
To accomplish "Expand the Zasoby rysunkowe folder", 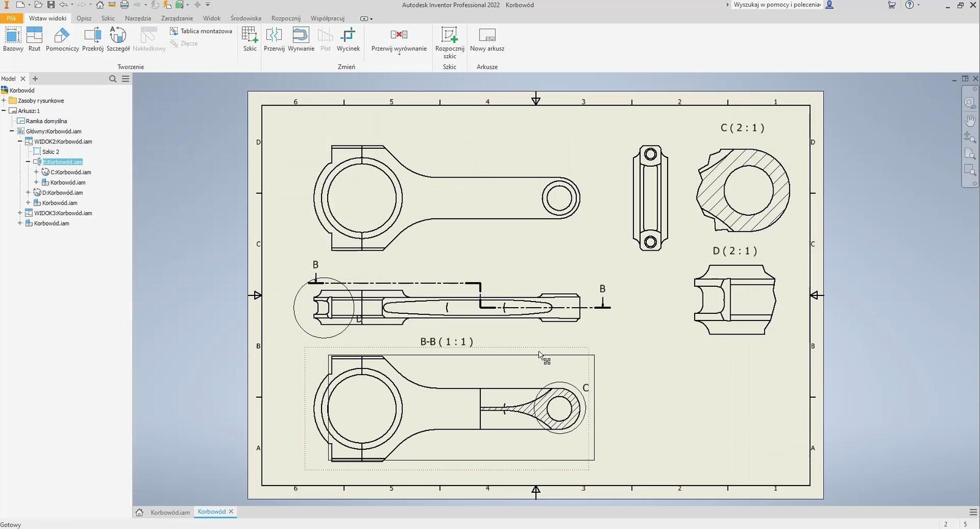I will (x=4, y=101).
